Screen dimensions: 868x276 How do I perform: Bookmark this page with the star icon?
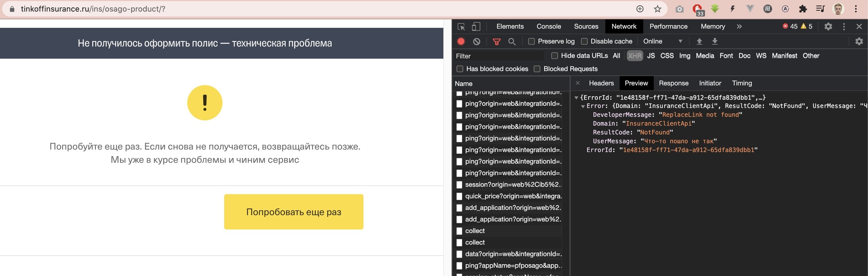coord(657,9)
